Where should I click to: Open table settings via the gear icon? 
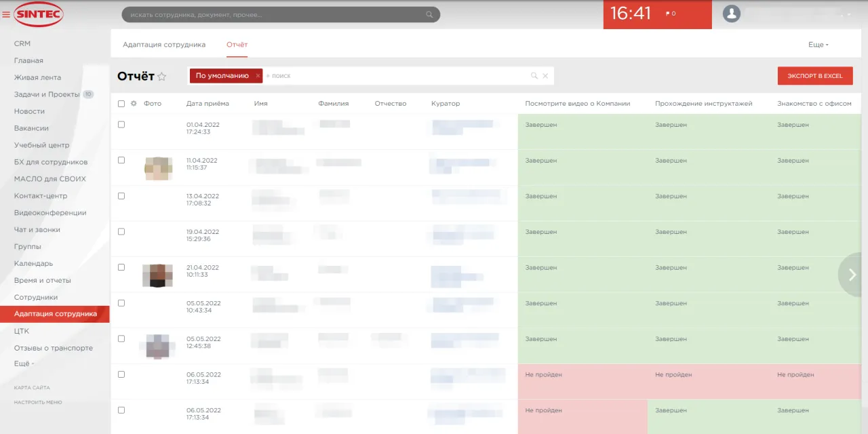(x=134, y=104)
